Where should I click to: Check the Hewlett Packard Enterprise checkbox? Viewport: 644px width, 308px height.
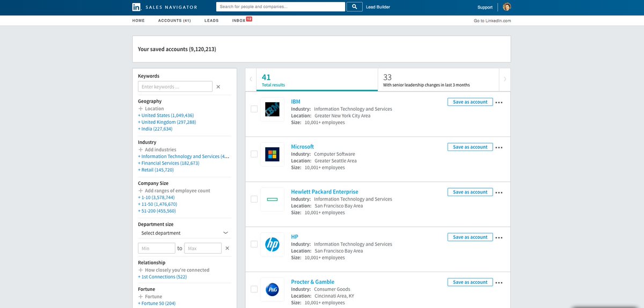pos(254,199)
